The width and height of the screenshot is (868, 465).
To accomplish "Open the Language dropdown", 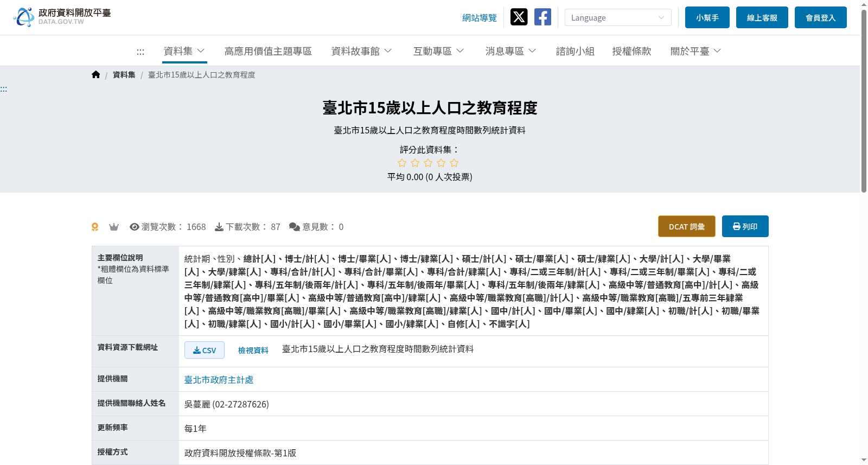I will (x=618, y=17).
